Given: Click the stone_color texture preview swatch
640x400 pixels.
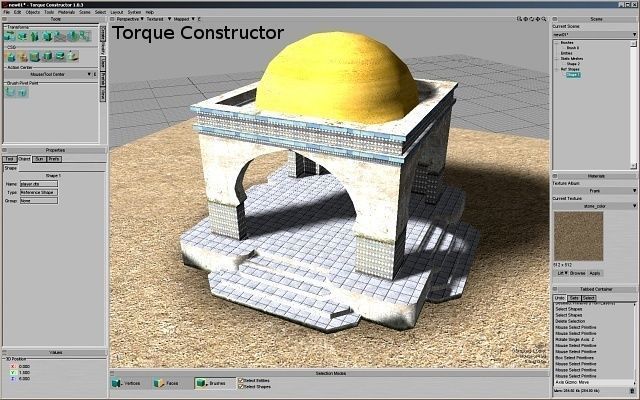Looking at the screenshot, I should [x=578, y=236].
